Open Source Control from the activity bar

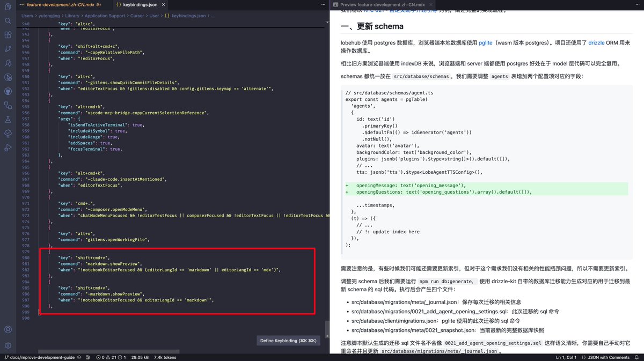[8, 49]
